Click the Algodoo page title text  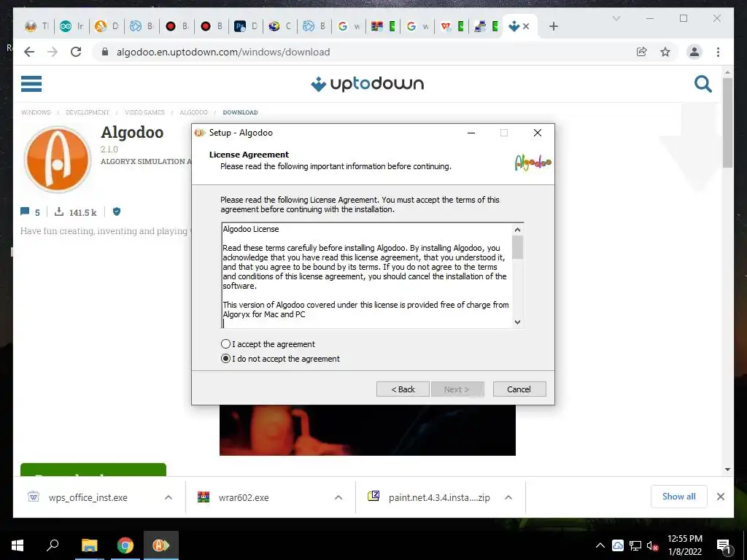132,133
